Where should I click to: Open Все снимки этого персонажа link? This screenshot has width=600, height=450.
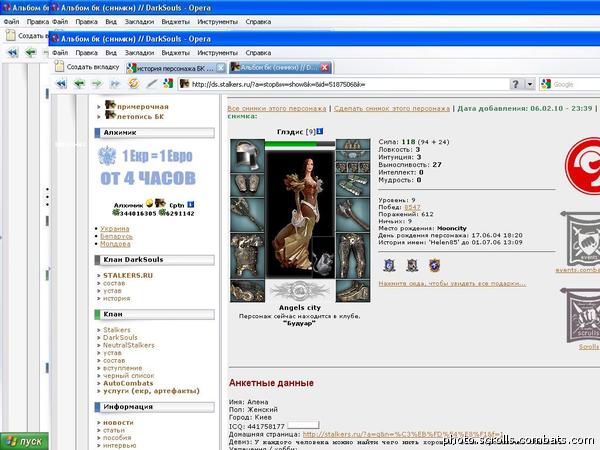click(277, 108)
